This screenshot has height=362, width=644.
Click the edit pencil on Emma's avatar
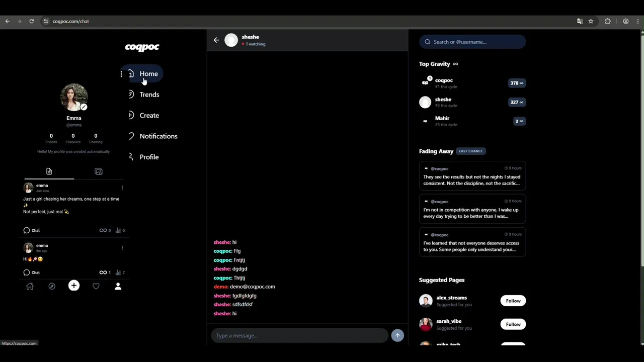[84, 107]
